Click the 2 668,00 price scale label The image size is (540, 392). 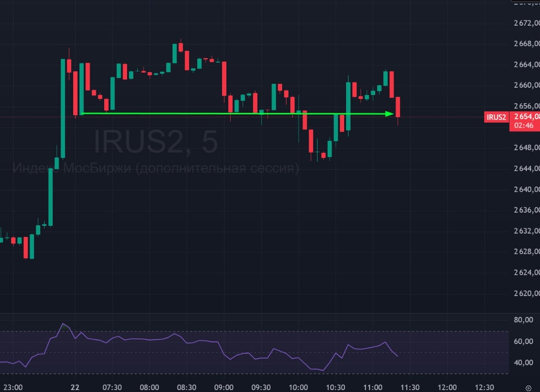[526, 44]
